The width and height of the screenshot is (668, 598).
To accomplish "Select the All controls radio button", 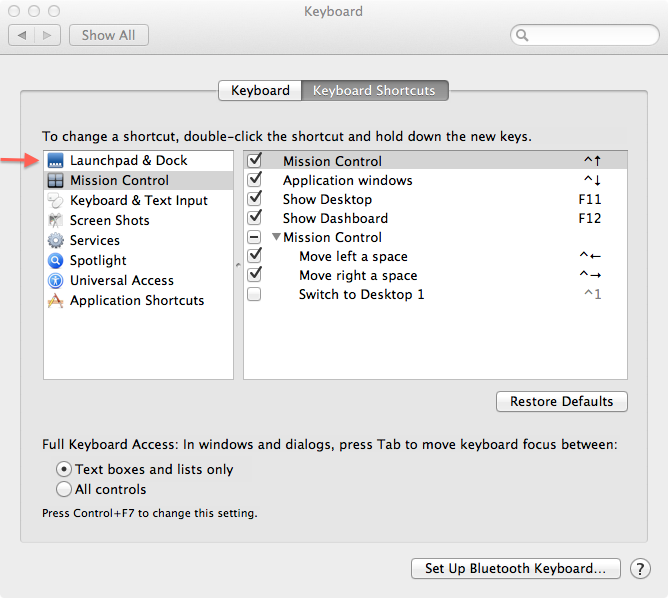I will click(x=64, y=490).
